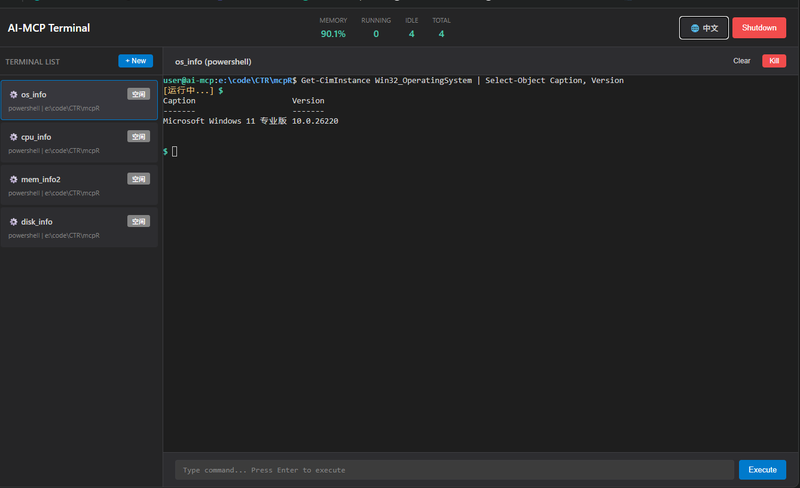Click Execute to run the command
The width and height of the screenshot is (800, 488).
click(x=762, y=470)
